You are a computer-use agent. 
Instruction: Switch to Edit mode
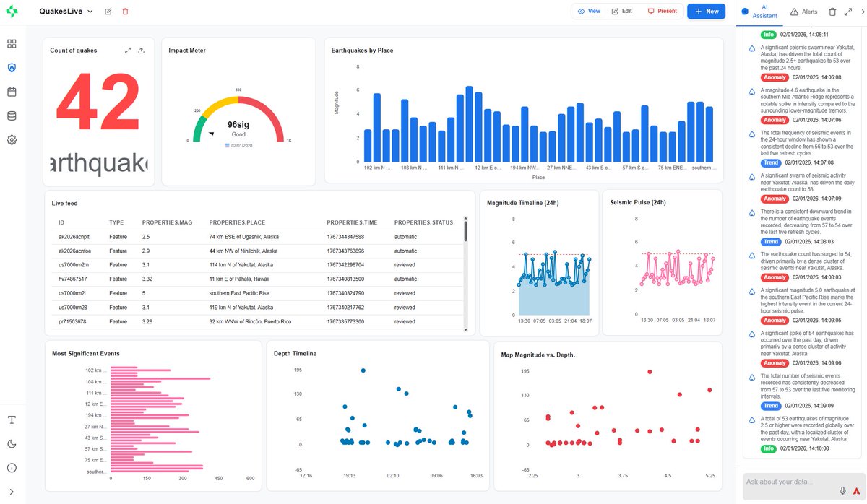pyautogui.click(x=622, y=12)
